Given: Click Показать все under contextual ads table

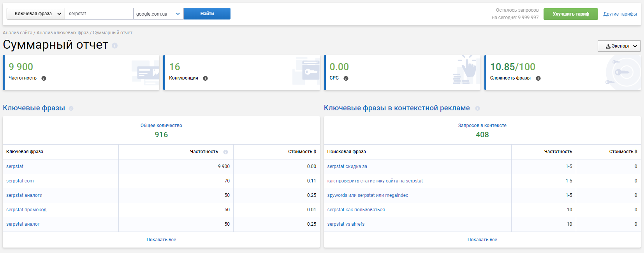Looking at the screenshot, I should point(482,240).
